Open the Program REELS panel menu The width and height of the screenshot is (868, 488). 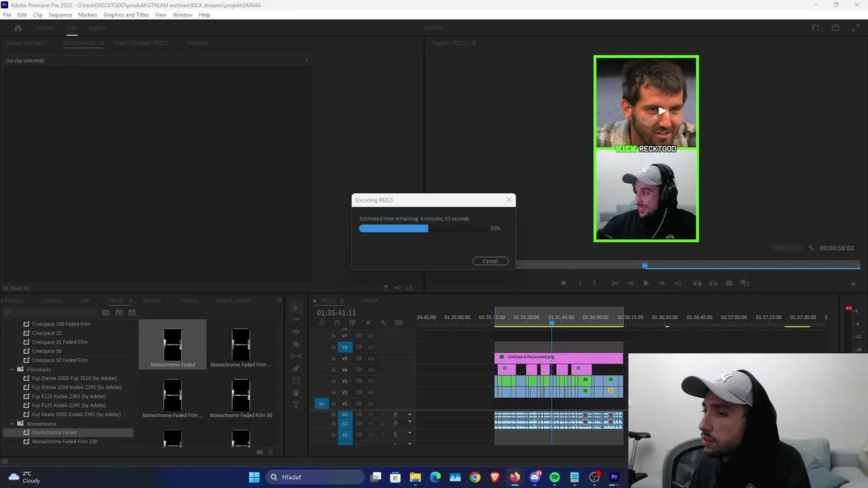point(474,43)
